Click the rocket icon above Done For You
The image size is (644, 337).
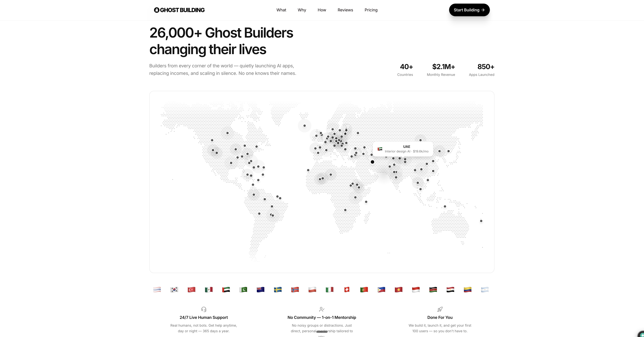(x=440, y=309)
